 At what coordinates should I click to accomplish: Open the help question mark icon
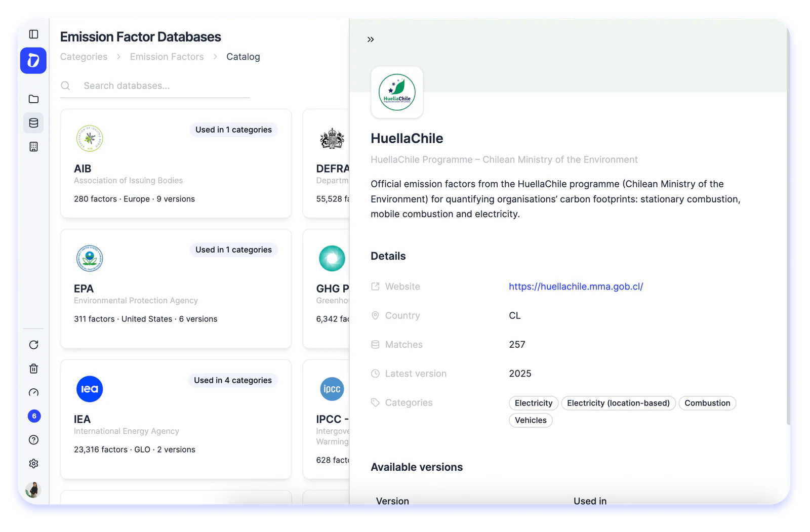click(33, 440)
